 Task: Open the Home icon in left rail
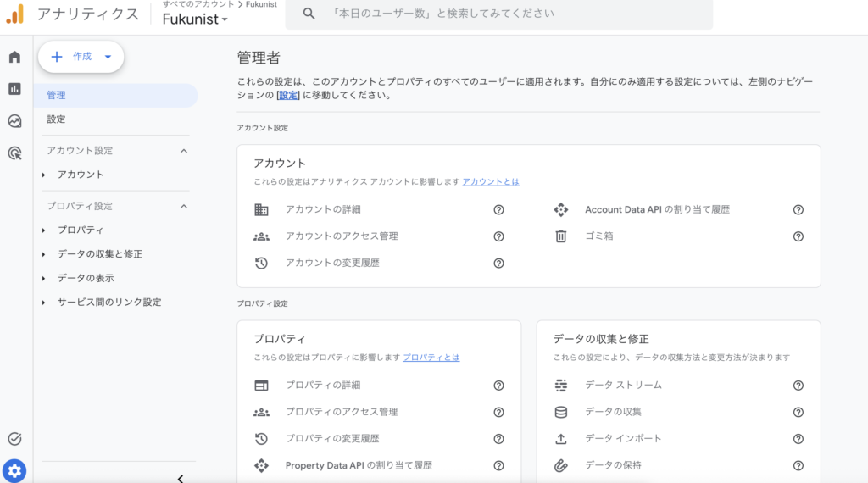click(x=15, y=57)
